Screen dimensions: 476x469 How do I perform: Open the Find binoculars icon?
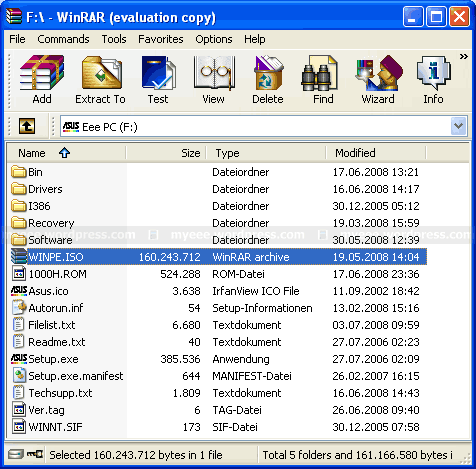pyautogui.click(x=319, y=73)
